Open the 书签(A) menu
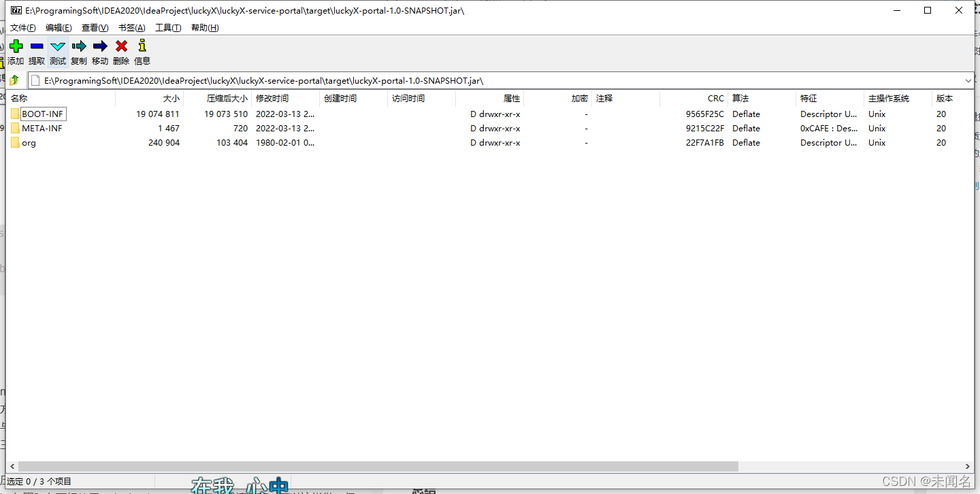 tap(132, 28)
